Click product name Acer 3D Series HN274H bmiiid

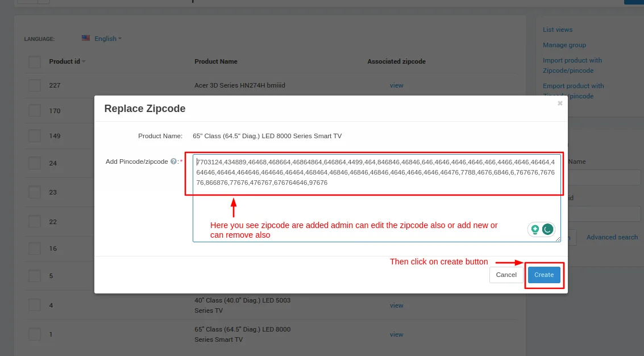pyautogui.click(x=239, y=85)
